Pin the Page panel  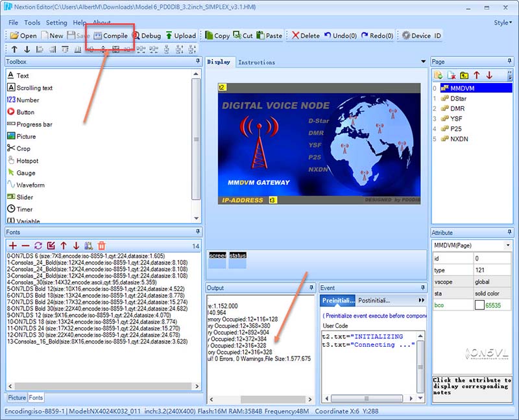[509, 61]
